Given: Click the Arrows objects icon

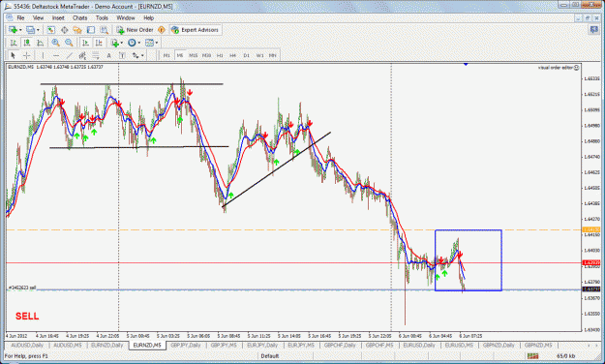Looking at the screenshot, I should [136, 55].
